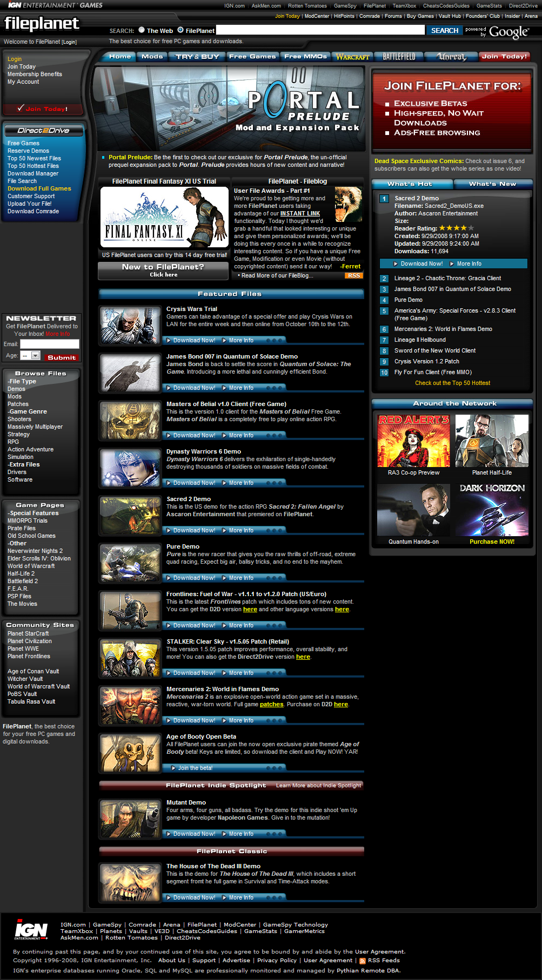Click the number 2 icon for Lineage 2

[x=384, y=279]
